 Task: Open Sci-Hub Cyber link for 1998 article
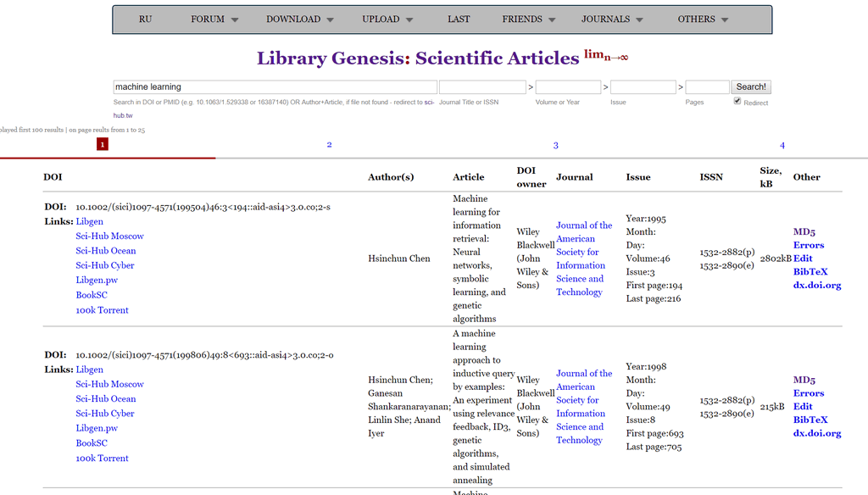pyautogui.click(x=105, y=414)
